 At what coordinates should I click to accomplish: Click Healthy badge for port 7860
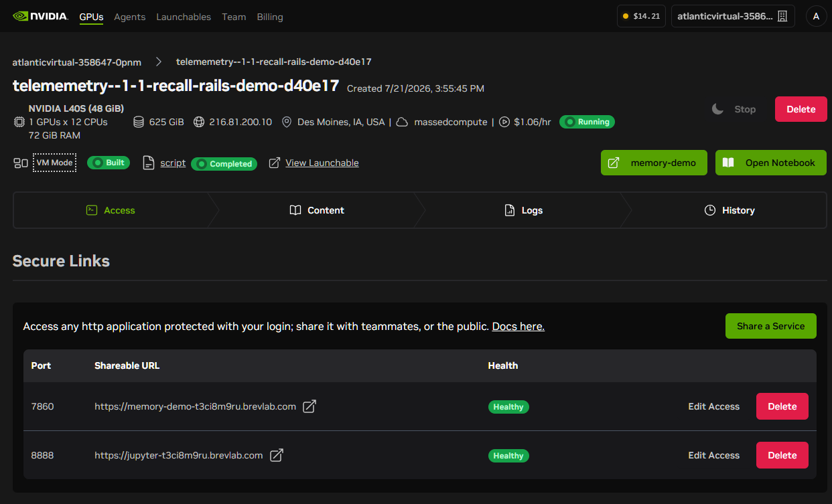click(508, 407)
